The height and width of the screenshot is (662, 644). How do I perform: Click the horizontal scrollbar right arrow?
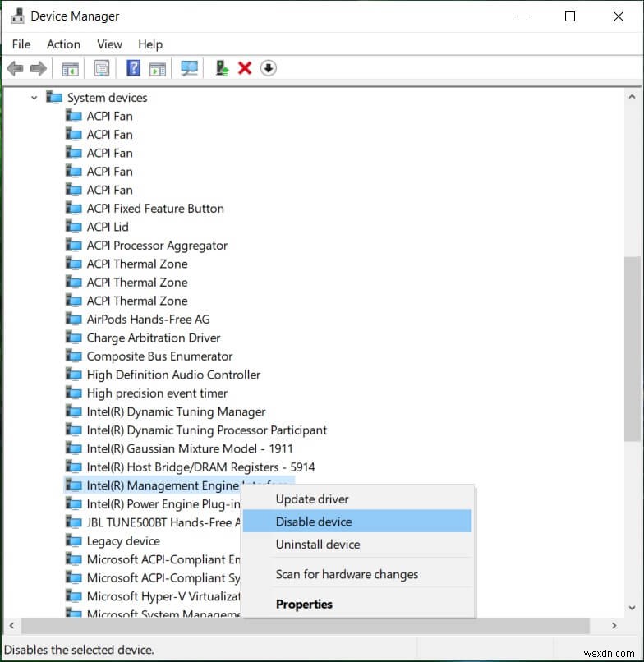tap(614, 625)
